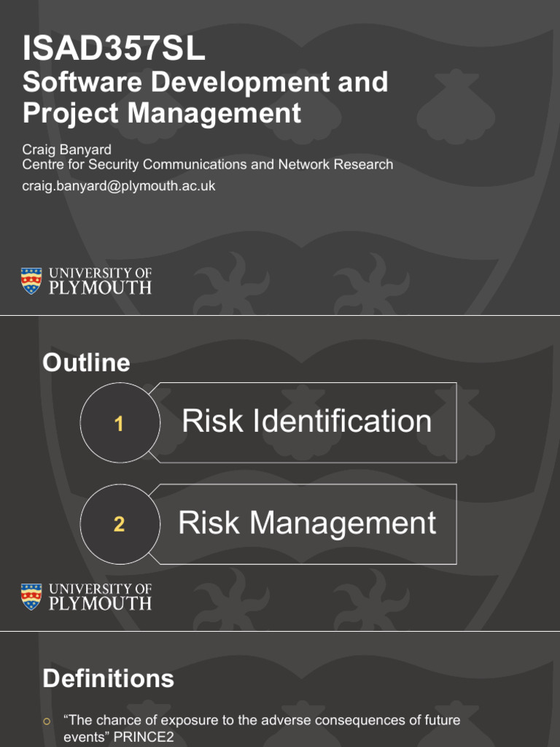Click the Centre for Security Communications line
The height and width of the screenshot is (747, 560).
pyautogui.click(x=208, y=164)
